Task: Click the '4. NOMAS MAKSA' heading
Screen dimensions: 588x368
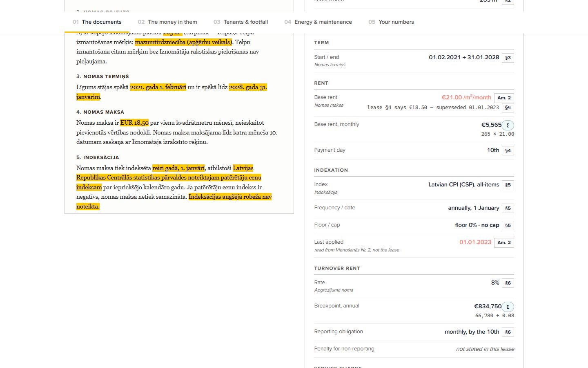Action: 100,112
